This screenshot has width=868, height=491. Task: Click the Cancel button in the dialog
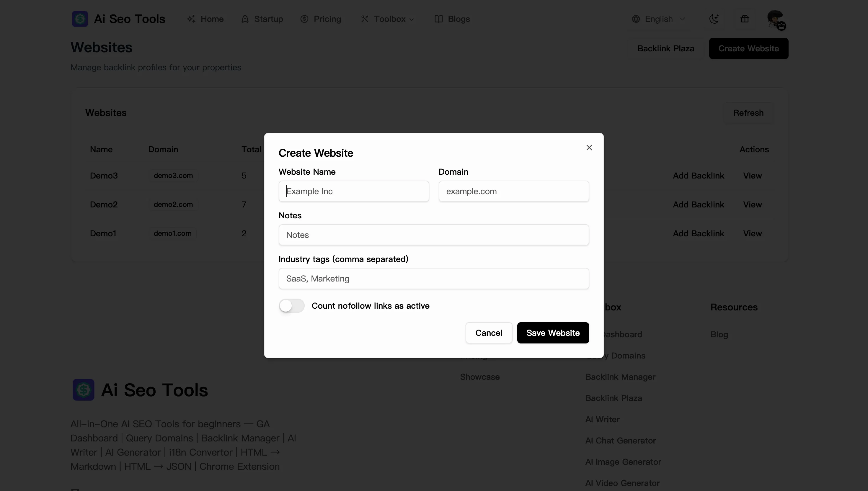pyautogui.click(x=489, y=333)
